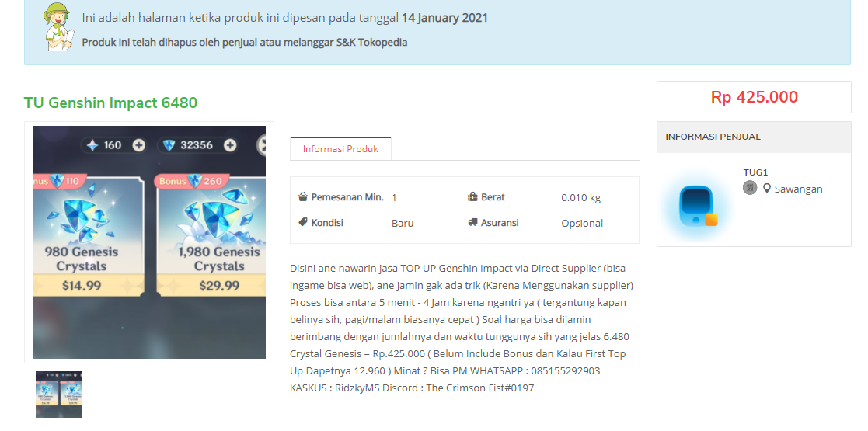Click the 14 January 2021 date text

tap(445, 18)
